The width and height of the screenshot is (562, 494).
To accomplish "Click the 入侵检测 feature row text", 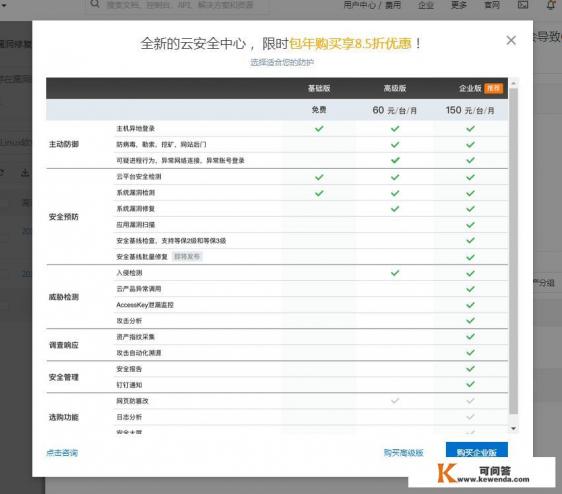I will tap(129, 273).
